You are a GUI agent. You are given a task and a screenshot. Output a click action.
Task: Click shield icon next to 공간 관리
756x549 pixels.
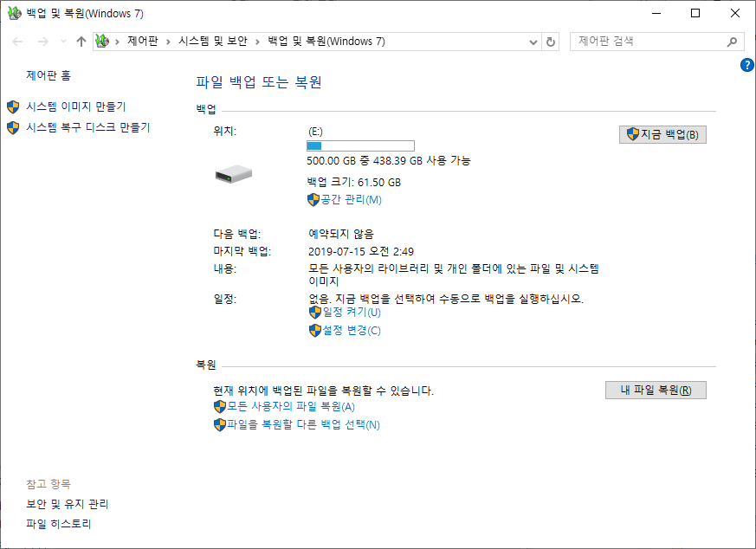(313, 199)
